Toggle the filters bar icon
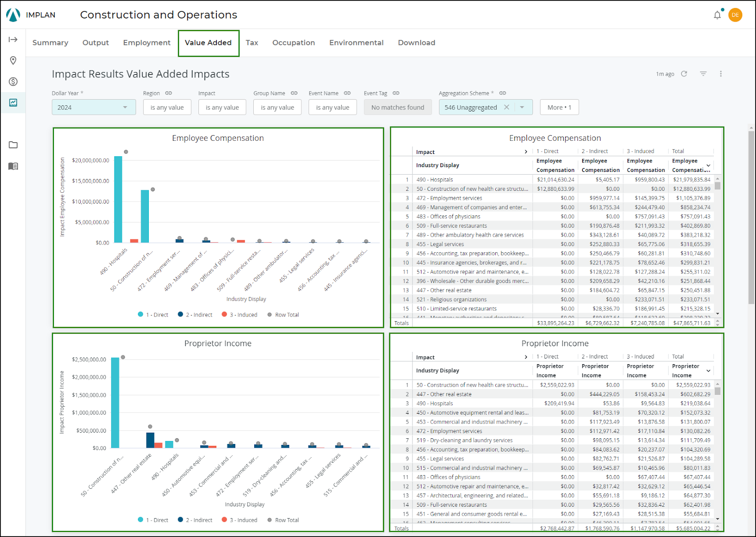The image size is (756, 537). (703, 74)
